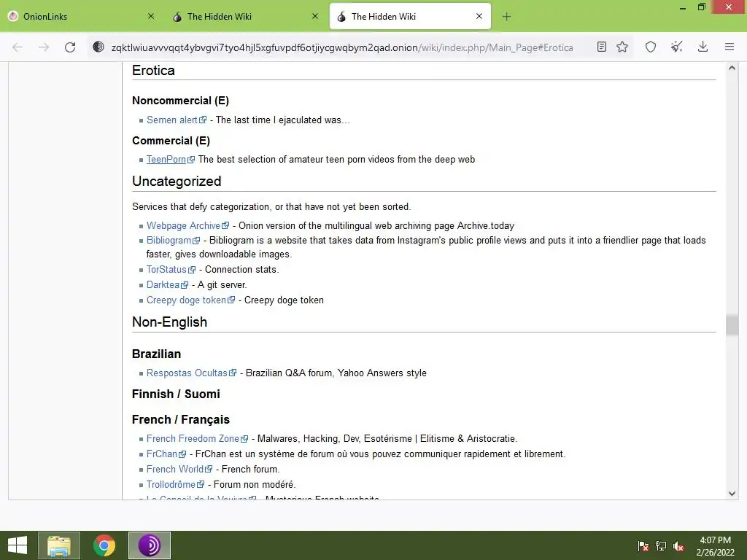Open the Darktea link
This screenshot has height=560, width=747.
[163, 285]
